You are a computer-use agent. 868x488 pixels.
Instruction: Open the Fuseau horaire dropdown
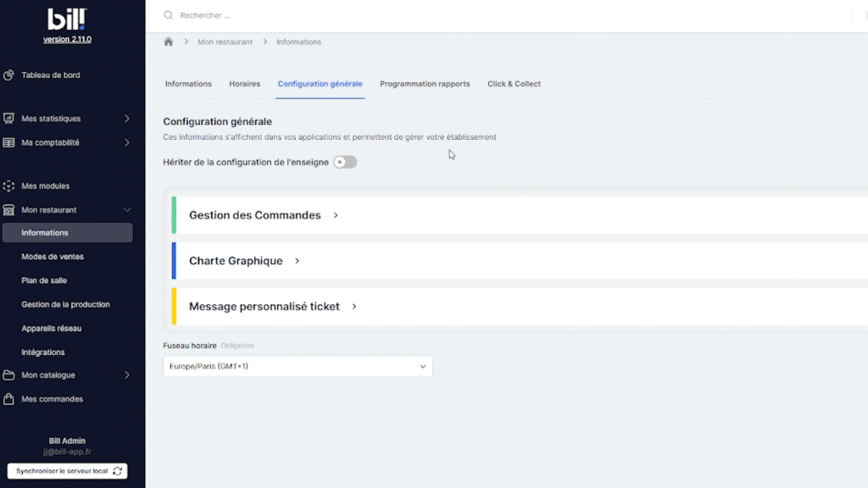298,366
